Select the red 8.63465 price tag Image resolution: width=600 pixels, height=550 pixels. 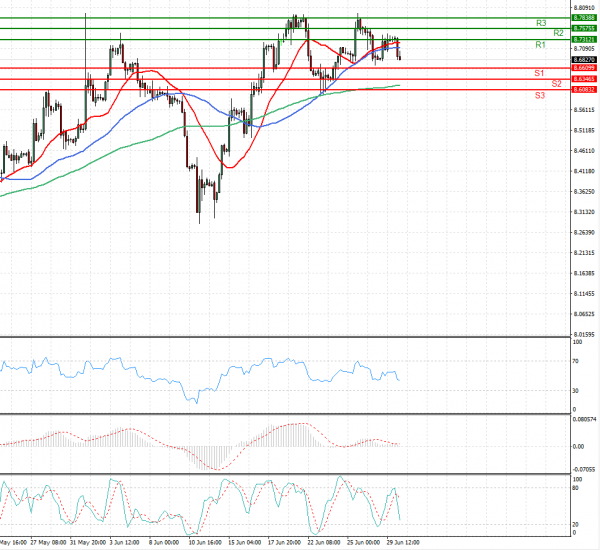(x=584, y=79)
